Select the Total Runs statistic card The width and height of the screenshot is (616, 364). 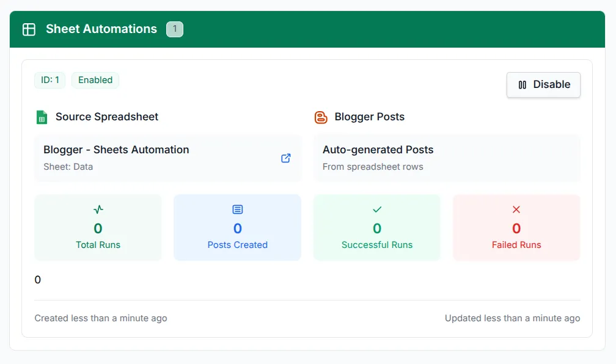(98, 227)
